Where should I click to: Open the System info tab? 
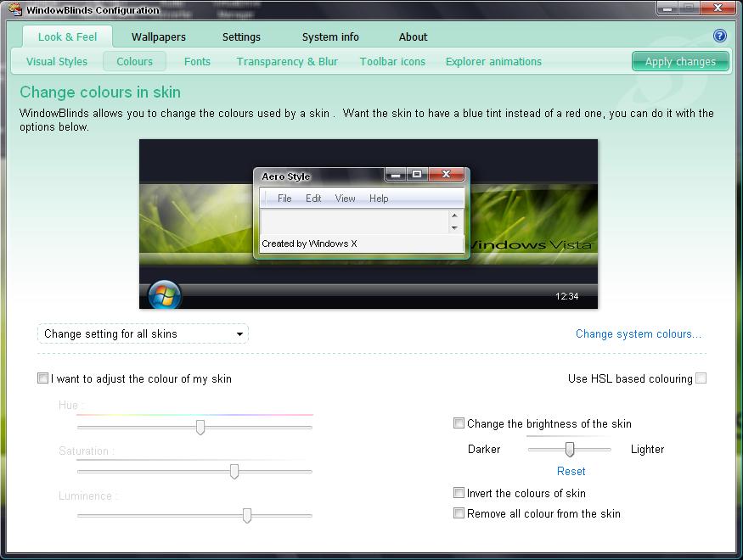330,37
